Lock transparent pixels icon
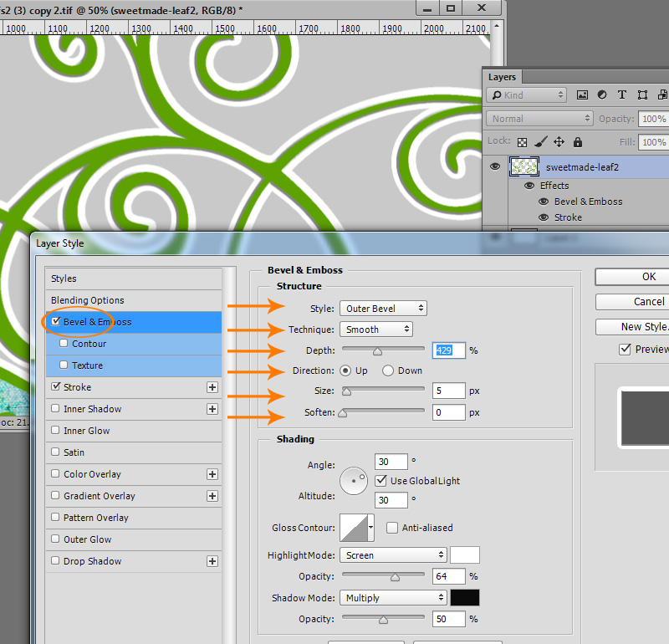Viewport: 669px width, 644px height. click(522, 141)
